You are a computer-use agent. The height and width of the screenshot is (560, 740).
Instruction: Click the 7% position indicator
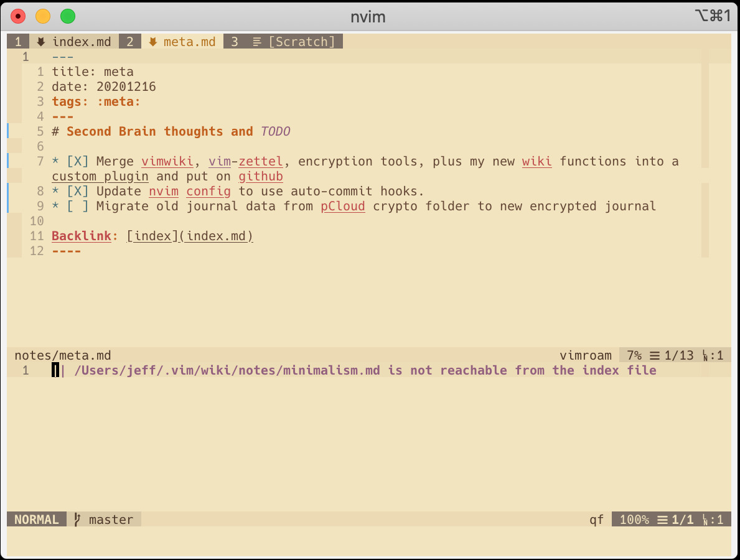(x=634, y=355)
